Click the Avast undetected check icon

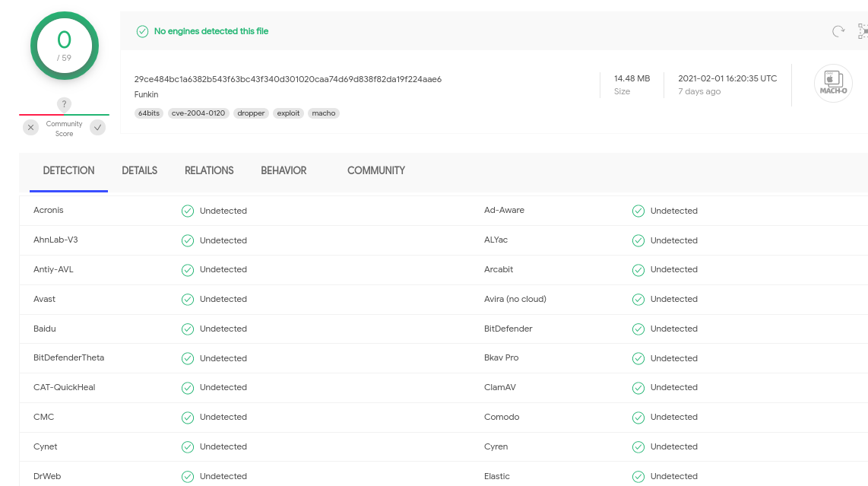point(188,299)
